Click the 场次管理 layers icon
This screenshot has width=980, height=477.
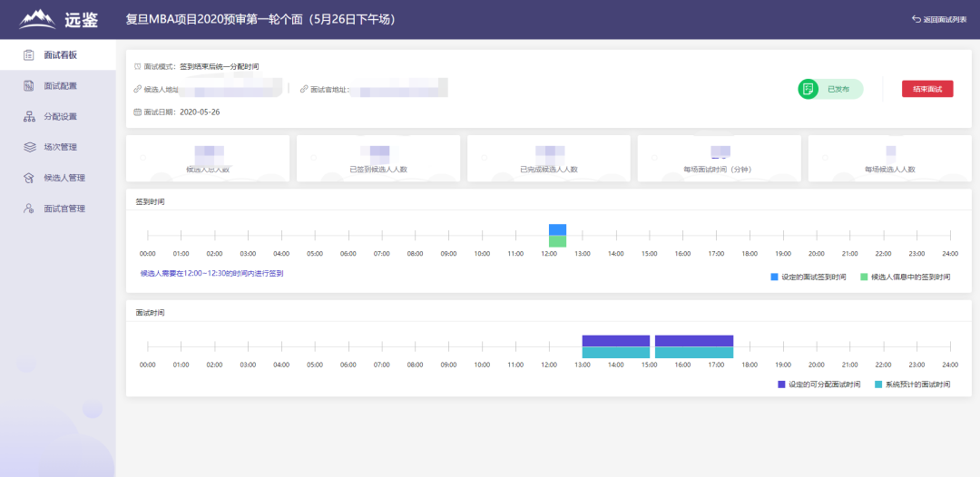(x=29, y=147)
